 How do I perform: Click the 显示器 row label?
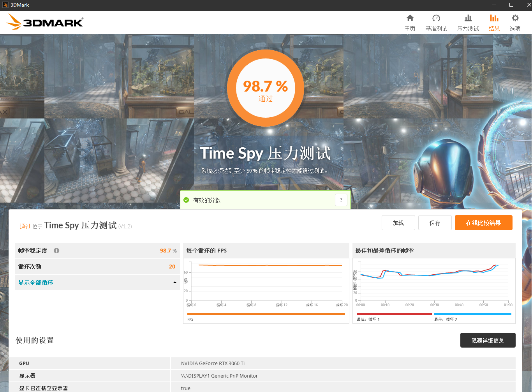coord(27,376)
